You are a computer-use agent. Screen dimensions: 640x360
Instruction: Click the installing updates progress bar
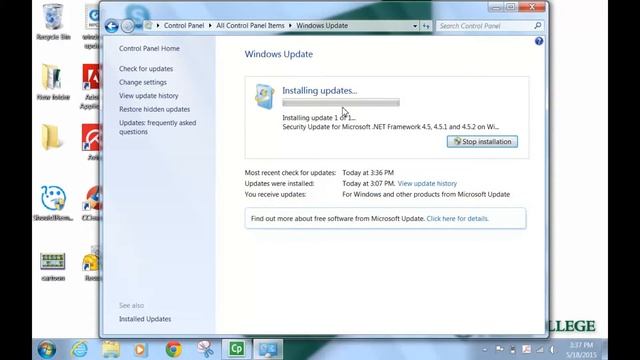point(341,103)
